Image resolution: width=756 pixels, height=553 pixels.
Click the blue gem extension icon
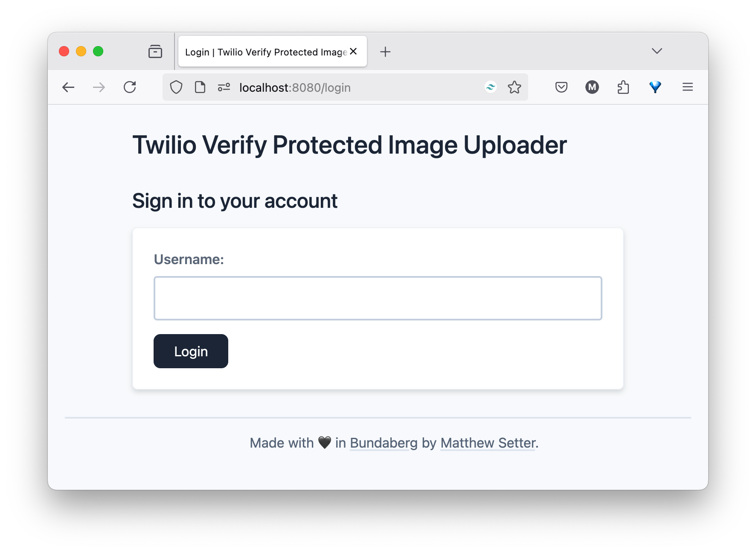tap(655, 87)
